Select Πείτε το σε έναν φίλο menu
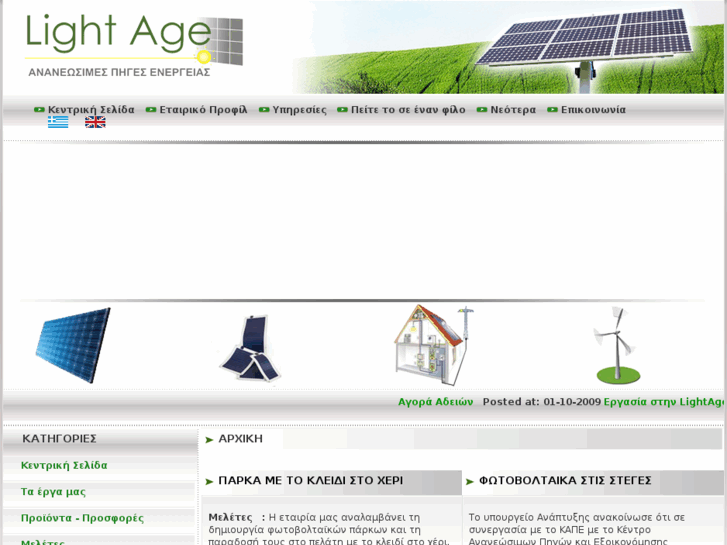The height and width of the screenshot is (545, 727). 408,110
